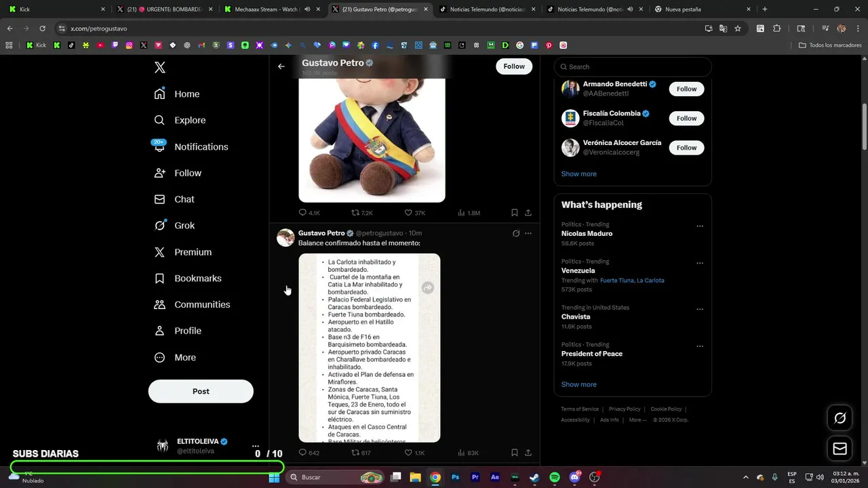Open account menu for ELTITOLEIVA
Image resolution: width=868 pixels, height=488 pixels.
click(255, 445)
